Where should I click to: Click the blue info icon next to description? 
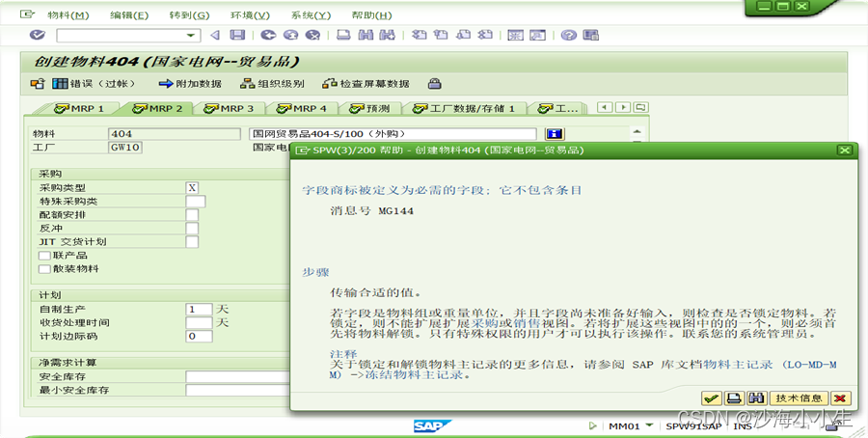(x=555, y=134)
